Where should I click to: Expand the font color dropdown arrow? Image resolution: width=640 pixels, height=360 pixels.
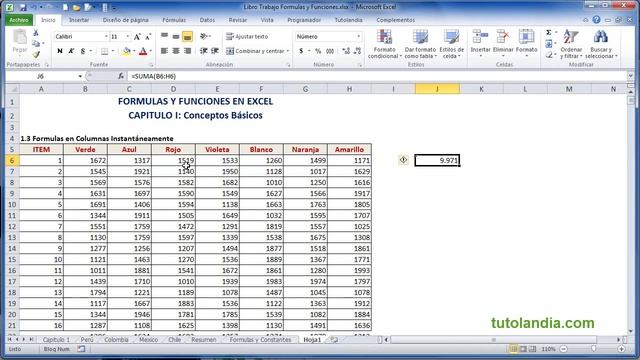tap(151, 51)
